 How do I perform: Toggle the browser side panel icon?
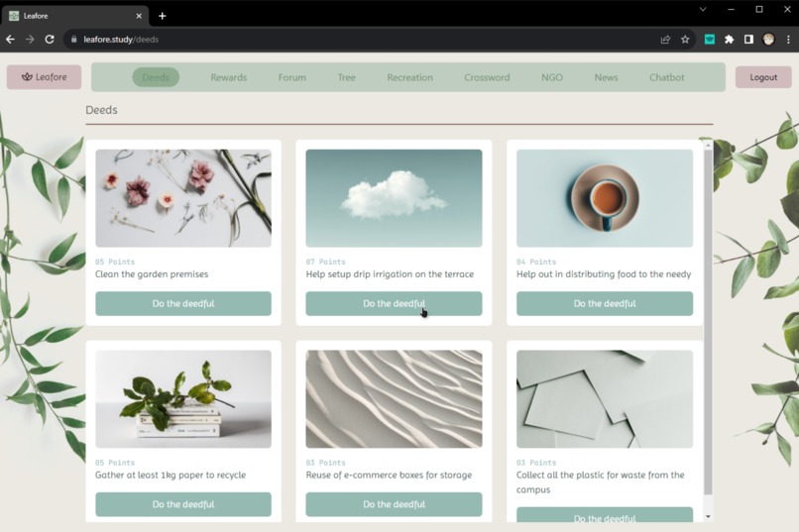(x=748, y=40)
